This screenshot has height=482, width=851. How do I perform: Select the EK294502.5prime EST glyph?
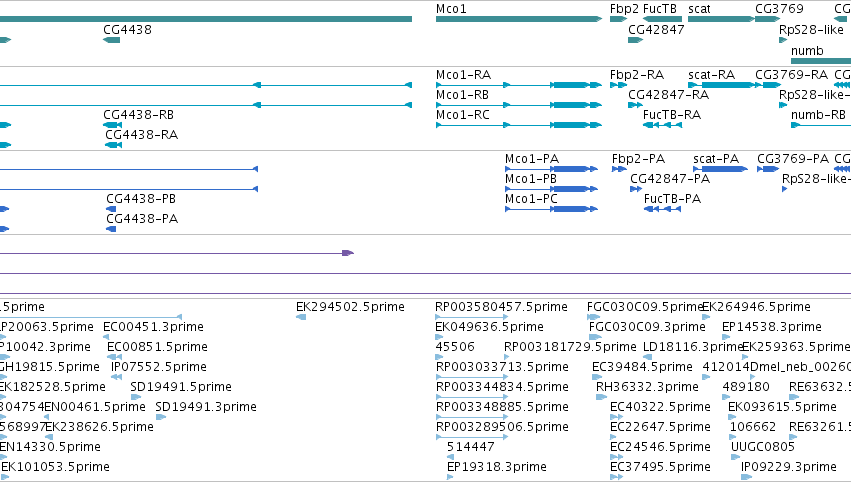[x=301, y=317]
